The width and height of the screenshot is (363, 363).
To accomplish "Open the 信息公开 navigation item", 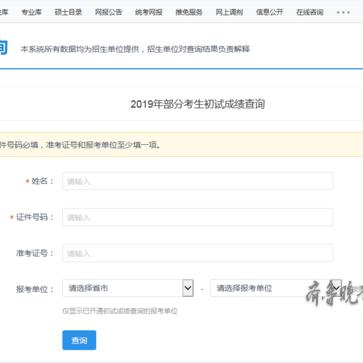I will click(x=269, y=12).
